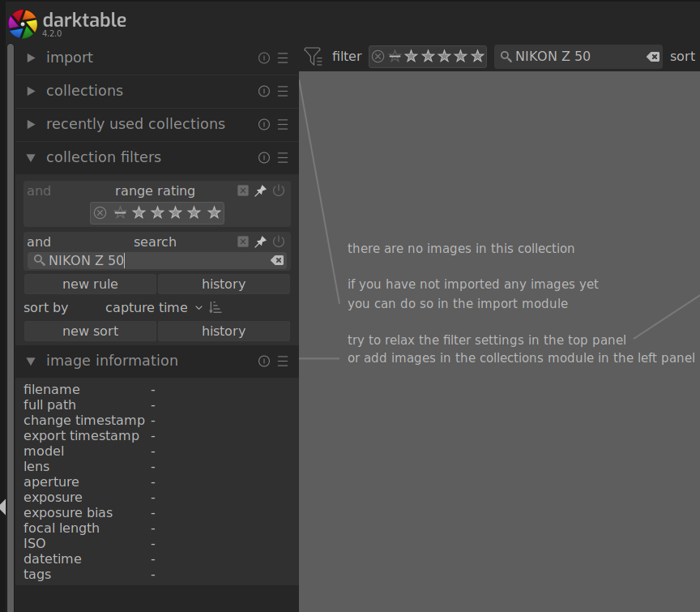Open the collection filters presets menu
700x612 pixels.
[282, 158]
